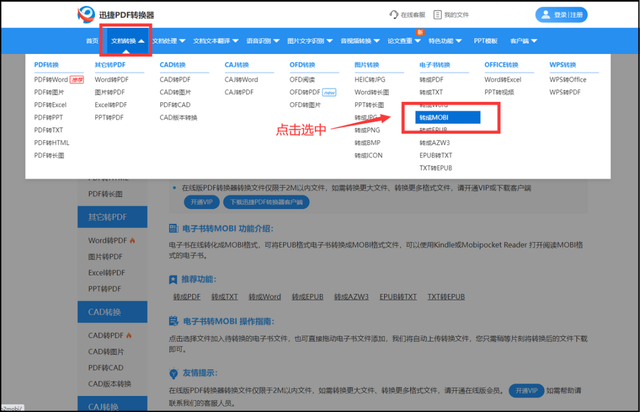Open the 转成AZW3 link under 推荐功能
The height and width of the screenshot is (412, 640).
351,297
